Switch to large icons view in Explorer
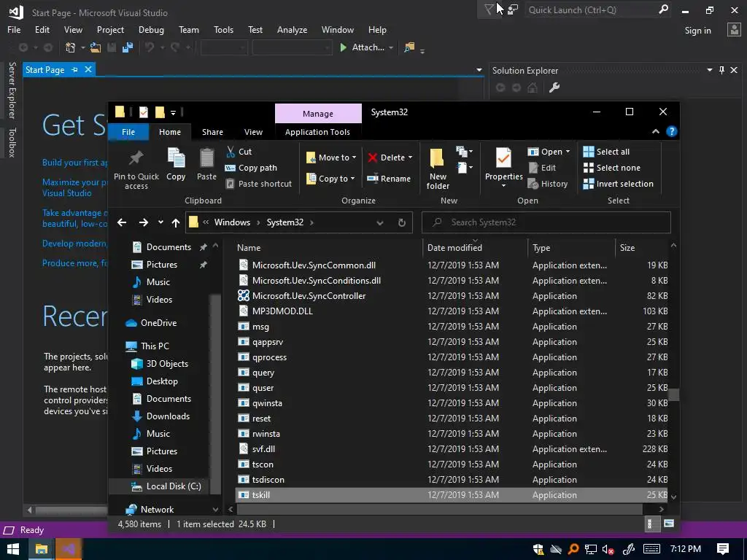This screenshot has height=560, width=747. coord(669,524)
